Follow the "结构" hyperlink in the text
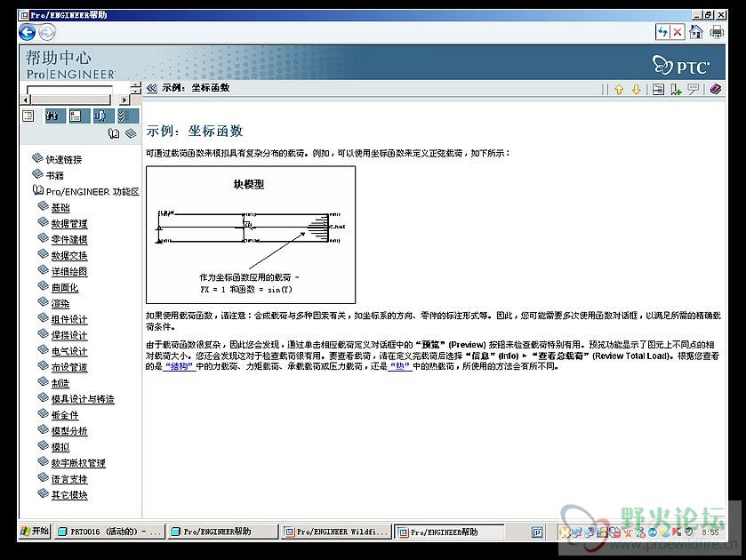Screen dimensions: 746x560 pyautogui.click(x=179, y=366)
